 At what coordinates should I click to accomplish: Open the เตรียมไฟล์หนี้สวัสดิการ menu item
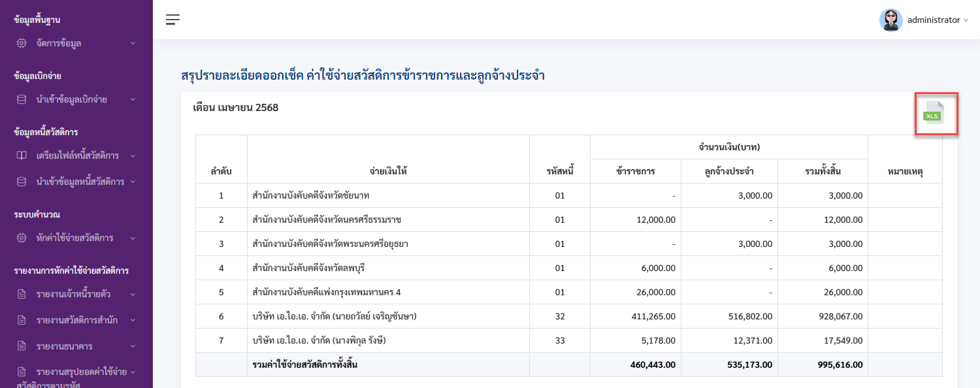76,155
